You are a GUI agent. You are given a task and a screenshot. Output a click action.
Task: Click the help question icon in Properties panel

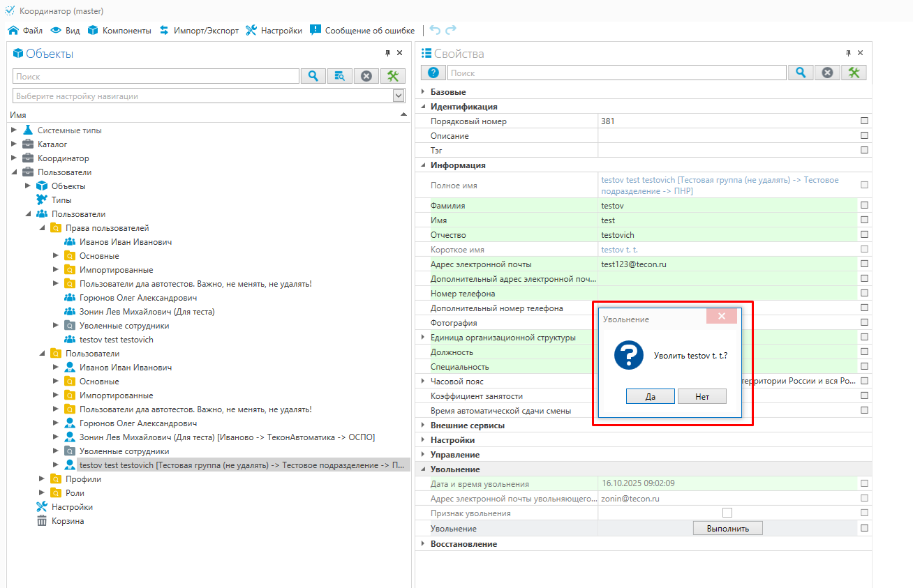(x=433, y=73)
